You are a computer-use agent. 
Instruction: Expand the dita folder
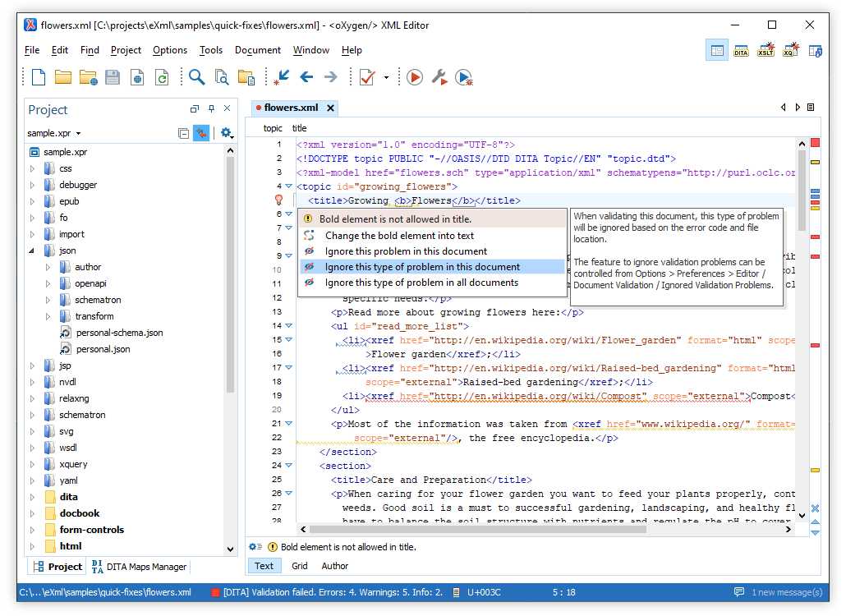(x=32, y=498)
